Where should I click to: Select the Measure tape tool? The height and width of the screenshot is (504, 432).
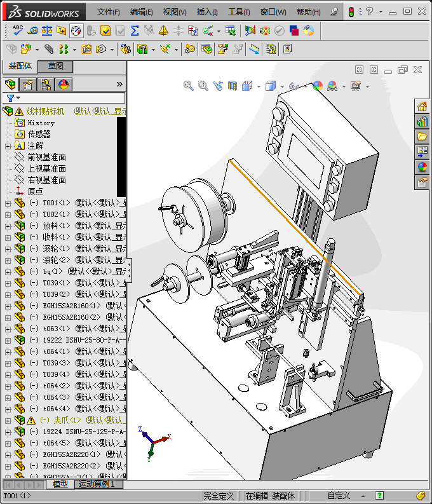tap(32, 31)
